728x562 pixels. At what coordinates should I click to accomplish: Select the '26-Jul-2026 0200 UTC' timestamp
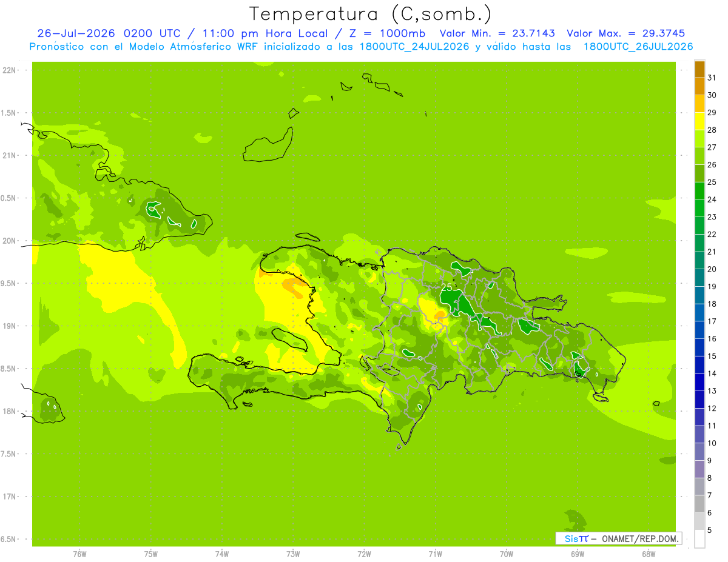(109, 33)
